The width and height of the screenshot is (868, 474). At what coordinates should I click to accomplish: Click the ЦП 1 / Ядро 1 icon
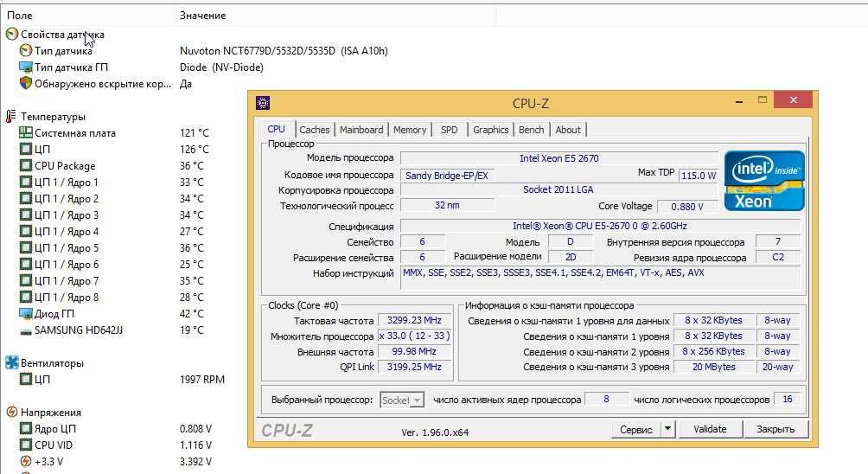click(x=25, y=182)
